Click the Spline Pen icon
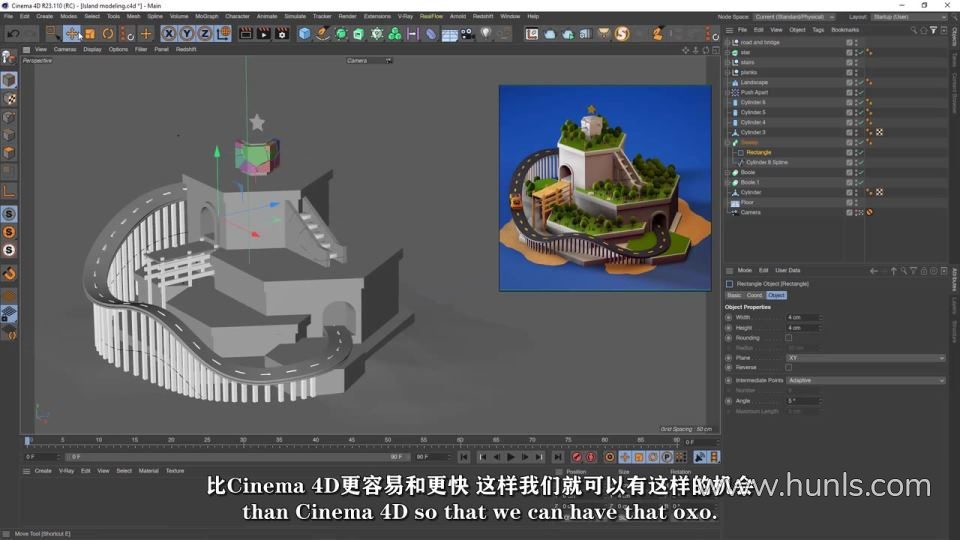 [323, 34]
